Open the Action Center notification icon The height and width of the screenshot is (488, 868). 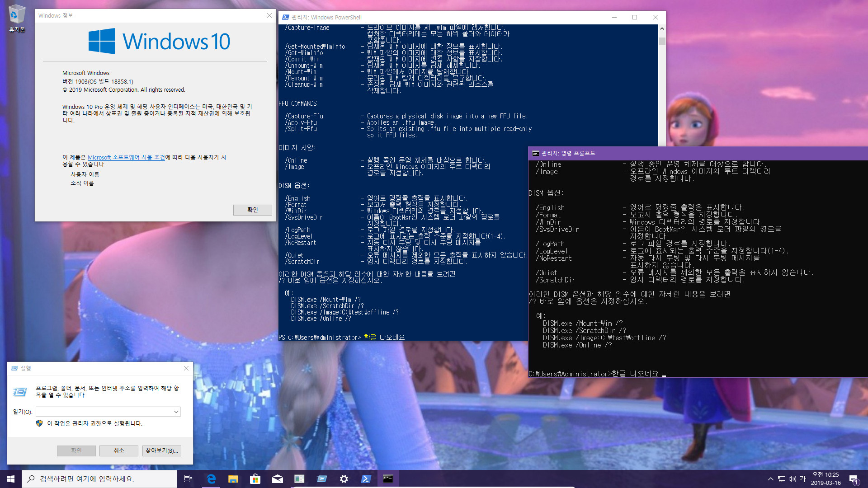pyautogui.click(x=854, y=479)
